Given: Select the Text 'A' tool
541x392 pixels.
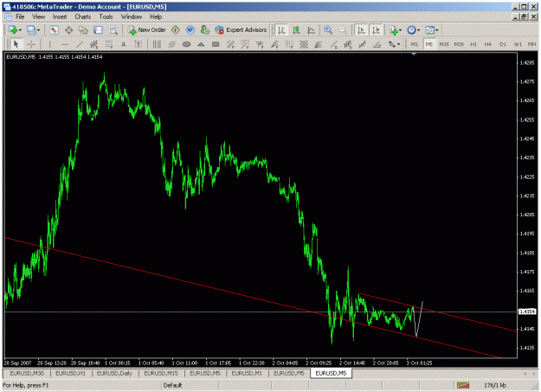Looking at the screenshot, I should [123, 44].
